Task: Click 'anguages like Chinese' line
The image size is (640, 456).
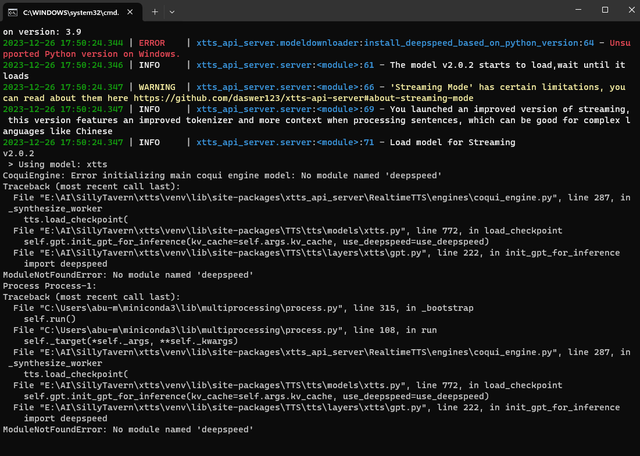Action: [x=58, y=131]
